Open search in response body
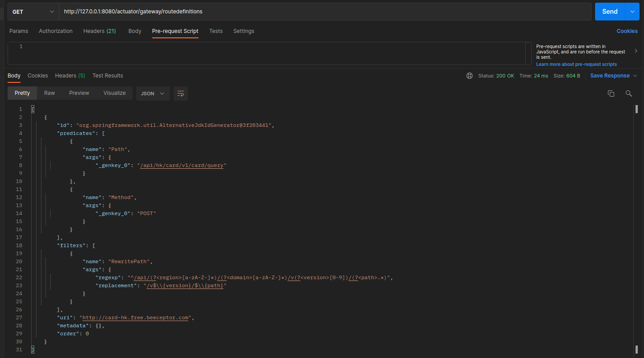The height and width of the screenshot is (358, 644). click(628, 94)
